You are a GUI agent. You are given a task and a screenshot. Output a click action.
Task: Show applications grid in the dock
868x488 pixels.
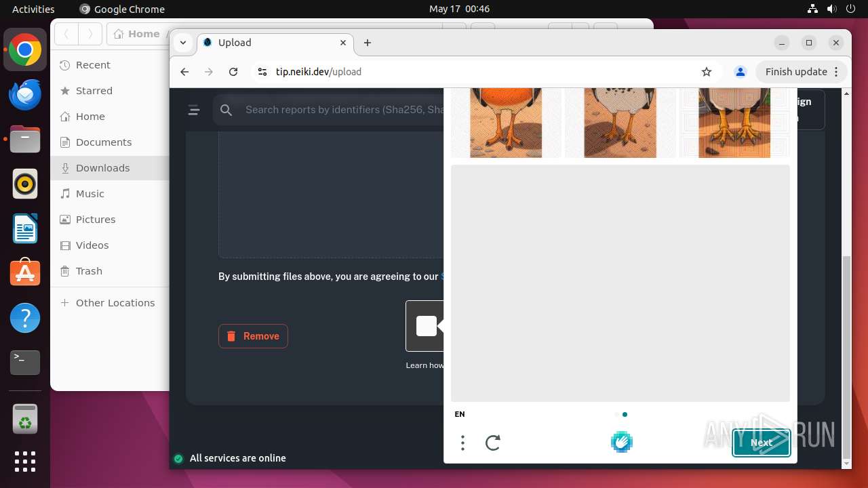tap(25, 462)
